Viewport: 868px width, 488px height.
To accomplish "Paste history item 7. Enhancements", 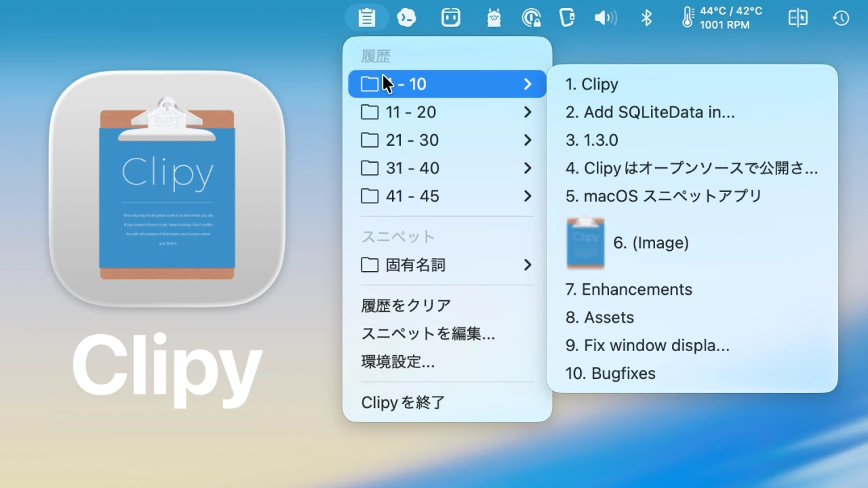I will (692, 289).
